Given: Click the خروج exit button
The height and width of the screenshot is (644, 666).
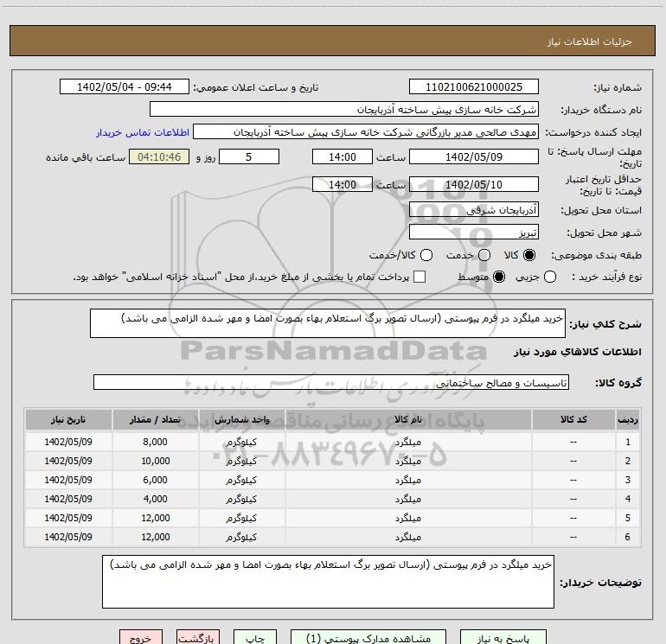Looking at the screenshot, I should [x=141, y=638].
